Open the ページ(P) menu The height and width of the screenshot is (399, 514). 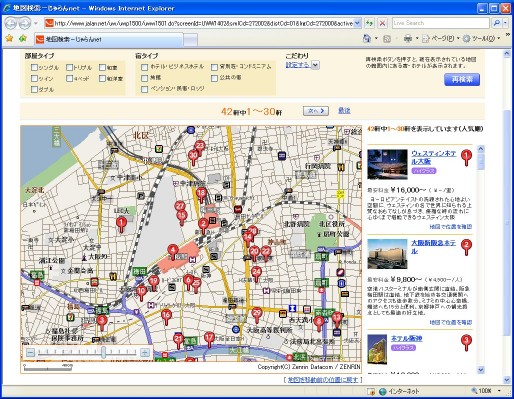(441, 39)
